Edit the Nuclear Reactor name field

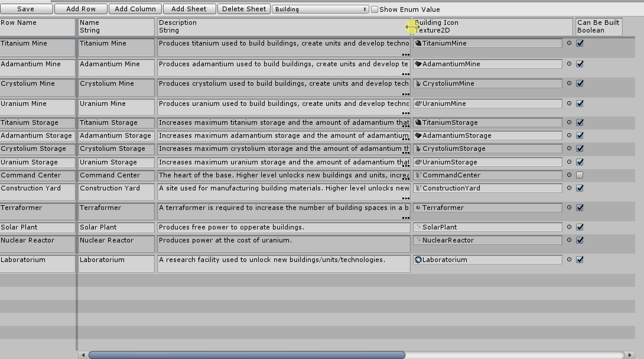point(116,244)
